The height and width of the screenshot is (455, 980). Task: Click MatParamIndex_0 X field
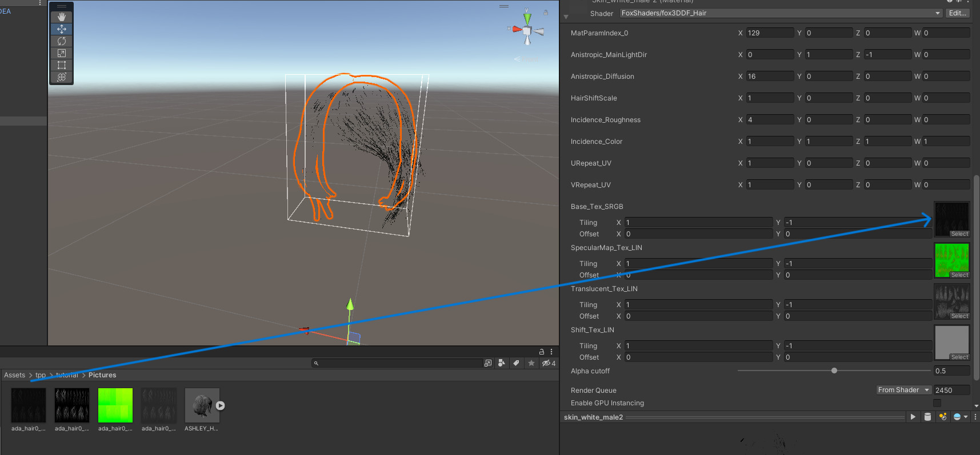pyautogui.click(x=770, y=33)
